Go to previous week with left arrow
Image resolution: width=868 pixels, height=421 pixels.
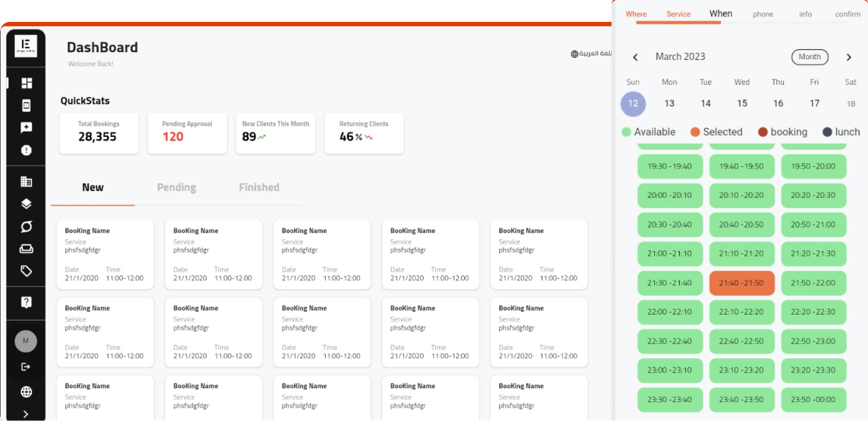635,57
